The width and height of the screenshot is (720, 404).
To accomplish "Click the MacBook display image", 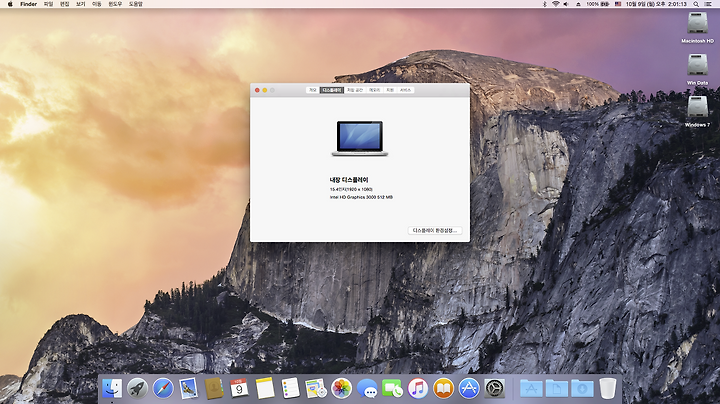I will coord(360,139).
